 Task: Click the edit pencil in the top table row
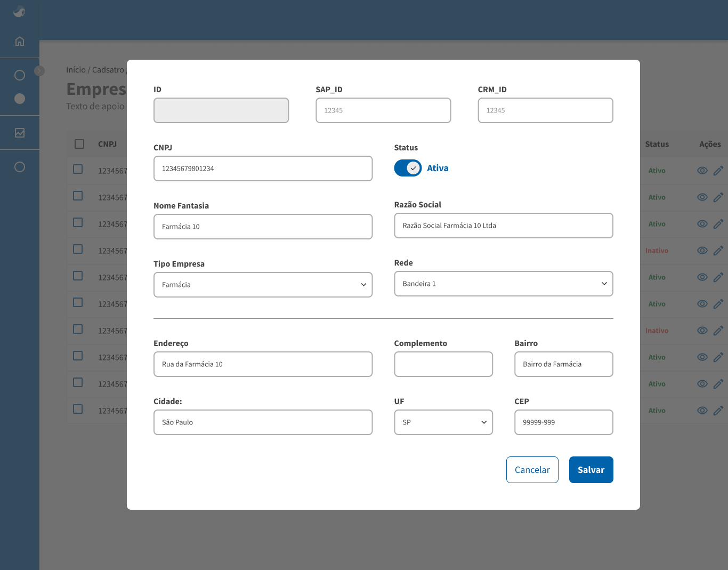tap(718, 171)
